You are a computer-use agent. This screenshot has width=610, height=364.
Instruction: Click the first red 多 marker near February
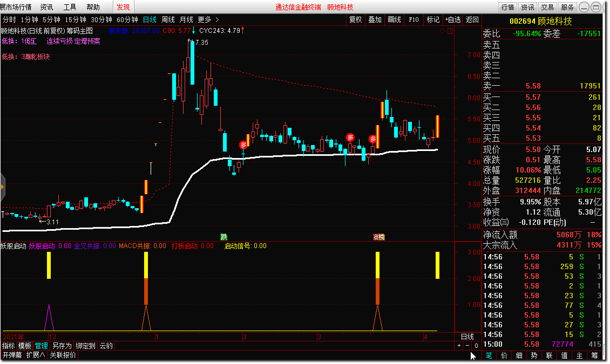pyautogui.click(x=243, y=145)
